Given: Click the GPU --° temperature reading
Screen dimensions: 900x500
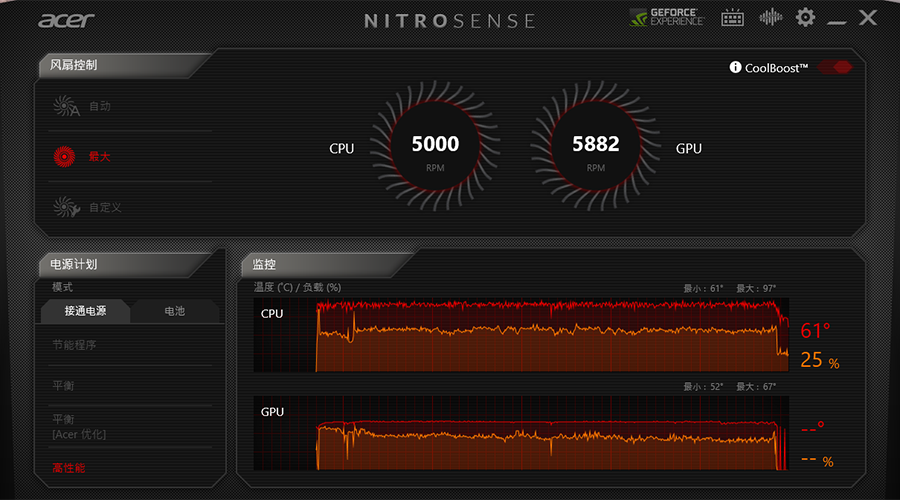Looking at the screenshot, I should pyautogui.click(x=813, y=428).
